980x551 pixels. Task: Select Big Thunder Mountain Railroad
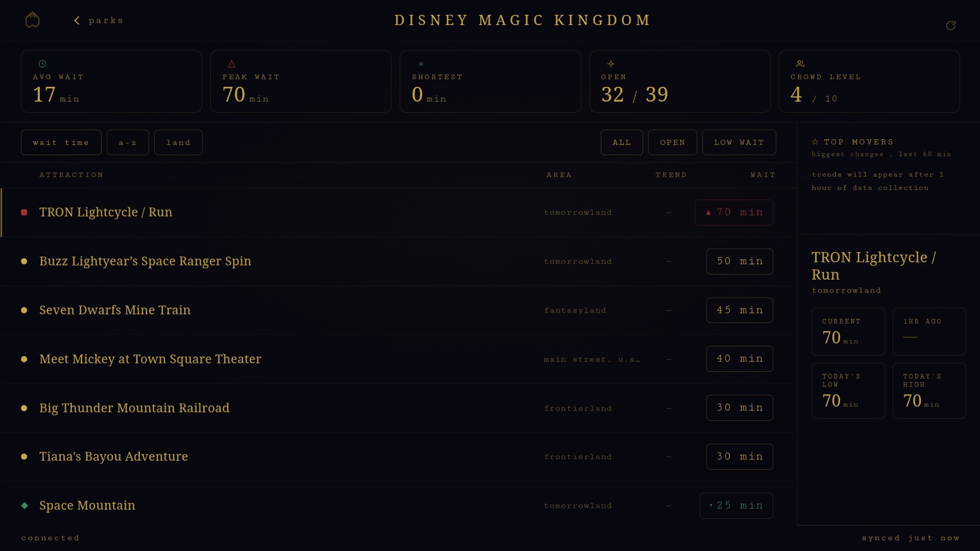(398, 408)
